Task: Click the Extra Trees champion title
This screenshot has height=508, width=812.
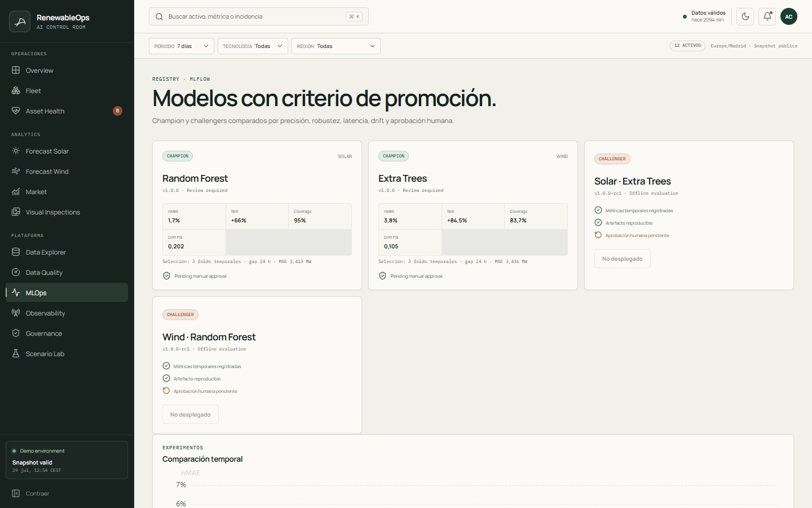Action: click(x=403, y=178)
